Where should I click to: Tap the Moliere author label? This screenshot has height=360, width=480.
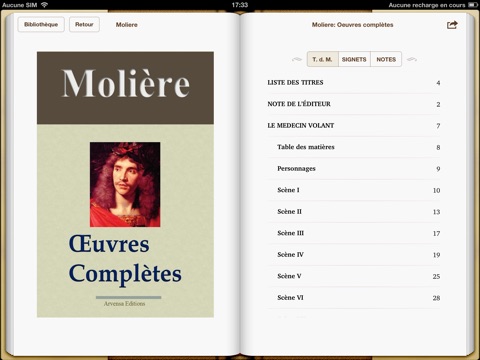tap(127, 25)
